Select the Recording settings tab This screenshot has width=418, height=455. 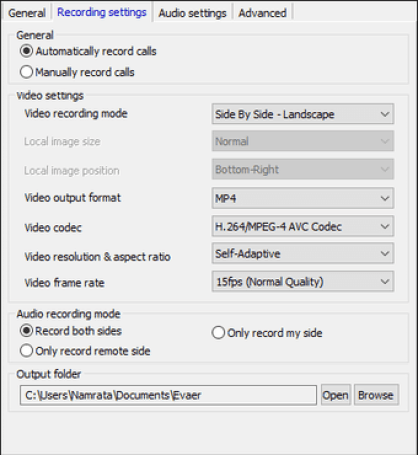[x=102, y=12]
